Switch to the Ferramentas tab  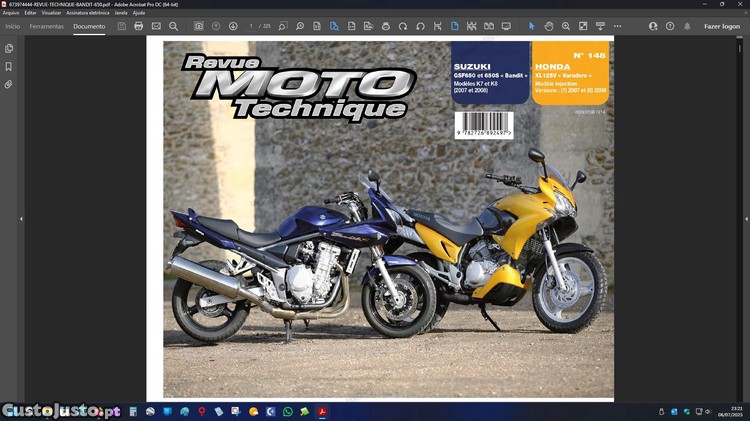(46, 26)
